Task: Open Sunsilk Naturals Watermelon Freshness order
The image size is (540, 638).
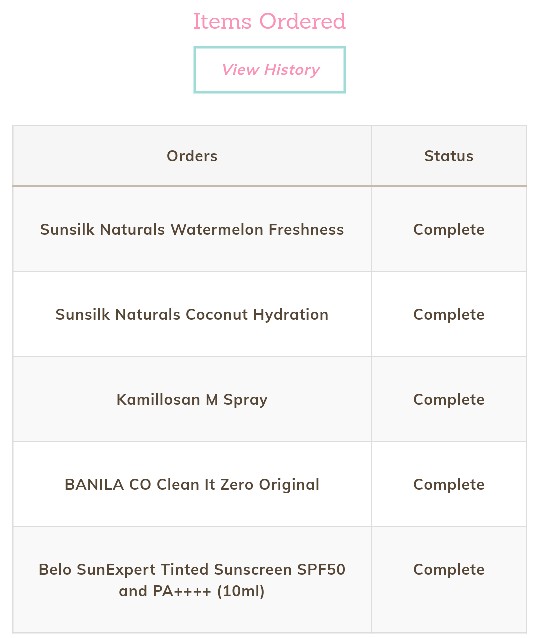Action: point(192,229)
